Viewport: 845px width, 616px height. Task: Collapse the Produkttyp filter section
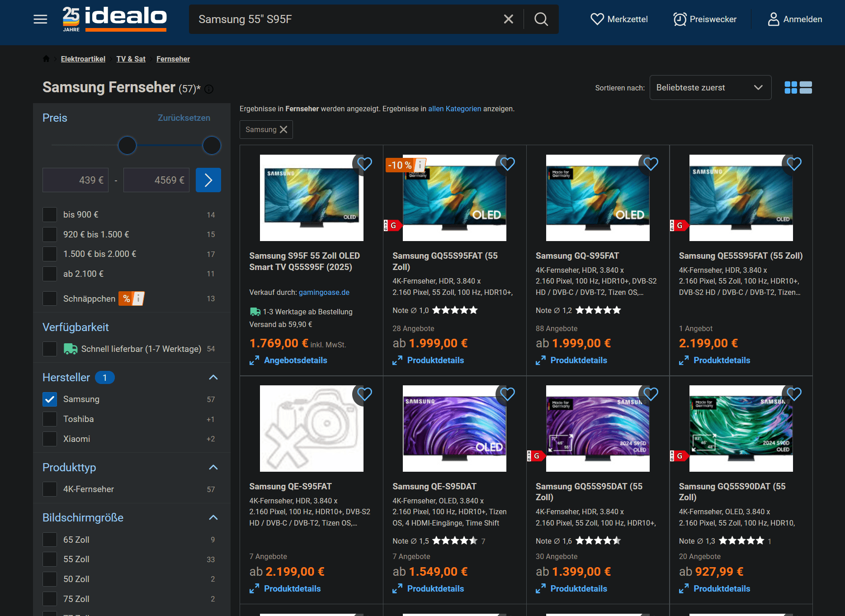pos(213,467)
